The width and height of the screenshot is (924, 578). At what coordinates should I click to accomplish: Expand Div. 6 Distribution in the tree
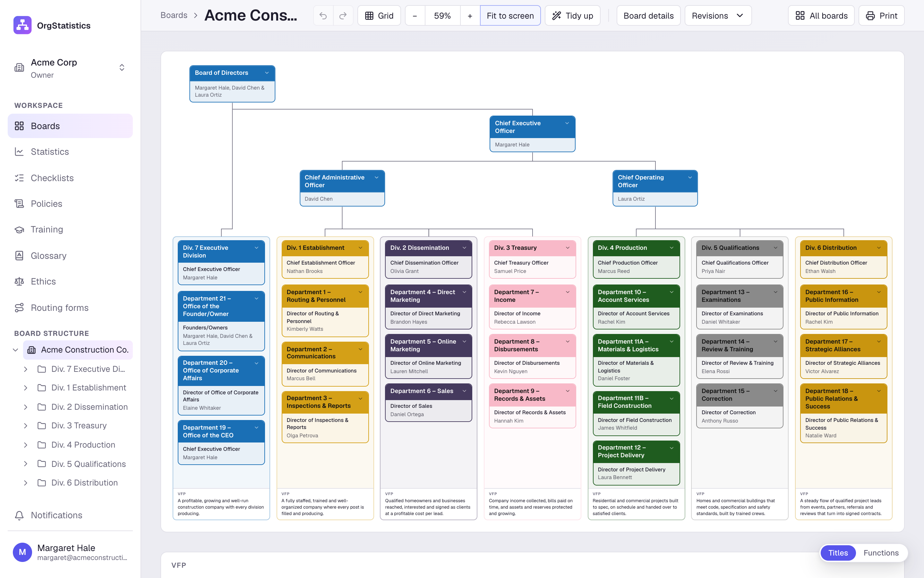[26, 483]
